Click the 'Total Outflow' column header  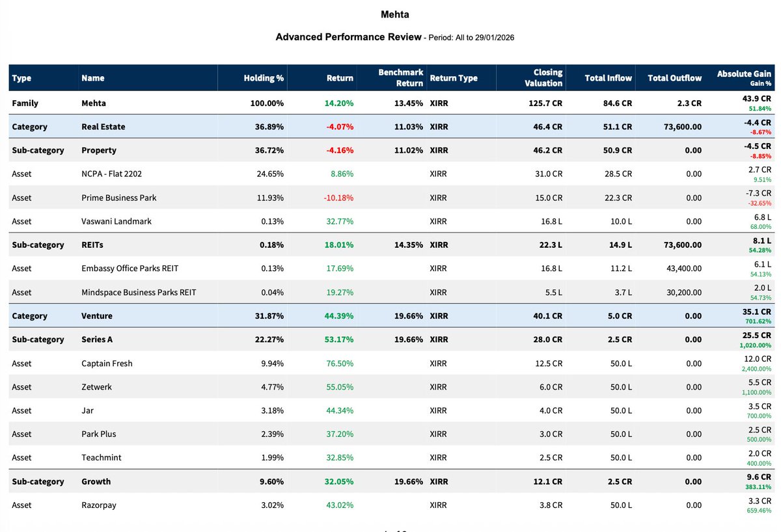click(675, 78)
